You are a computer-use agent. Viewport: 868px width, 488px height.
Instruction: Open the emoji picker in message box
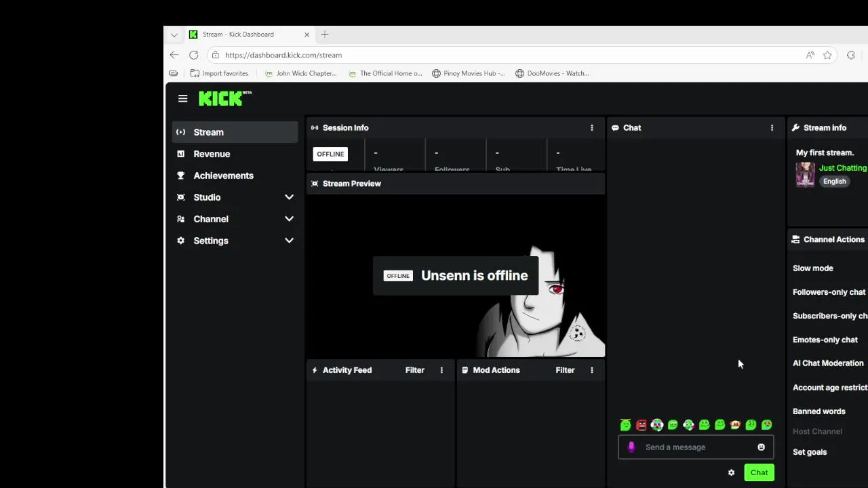point(761,447)
